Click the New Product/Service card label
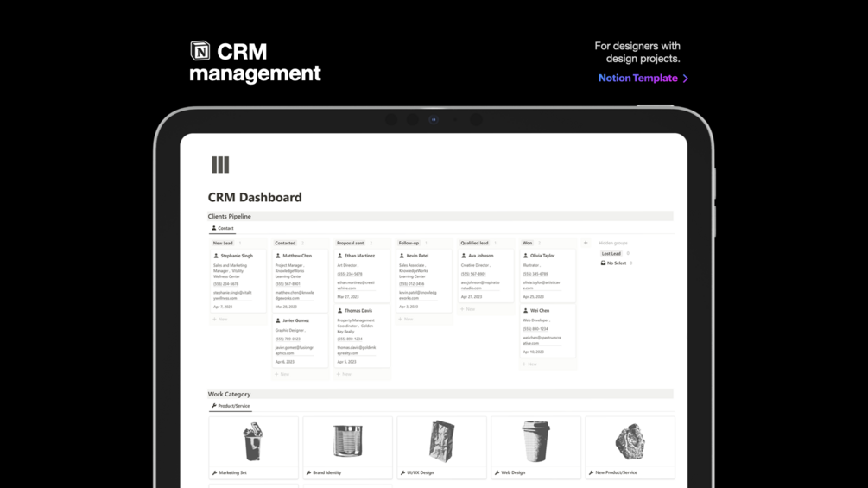This screenshot has height=488, width=868. (x=616, y=472)
